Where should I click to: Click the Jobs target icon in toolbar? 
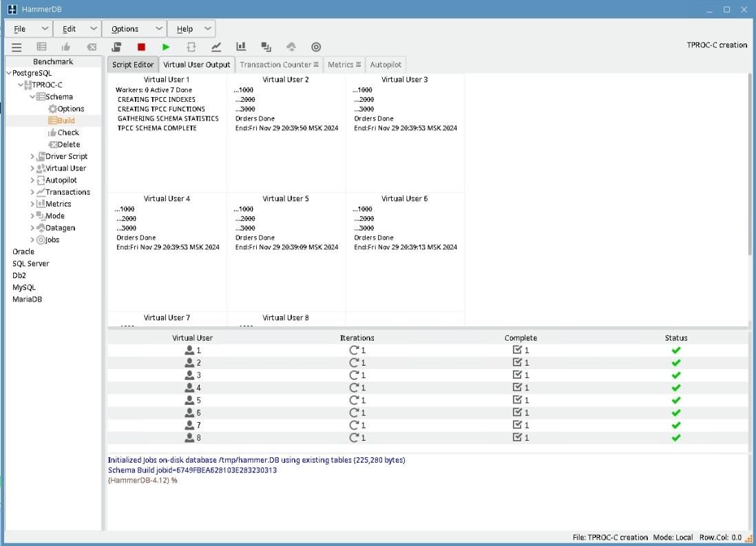[x=316, y=47]
